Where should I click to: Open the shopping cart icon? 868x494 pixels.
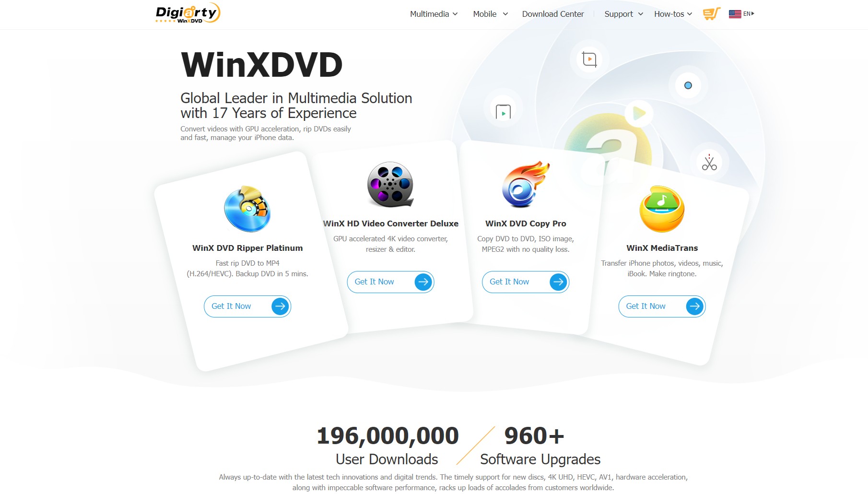click(x=712, y=13)
